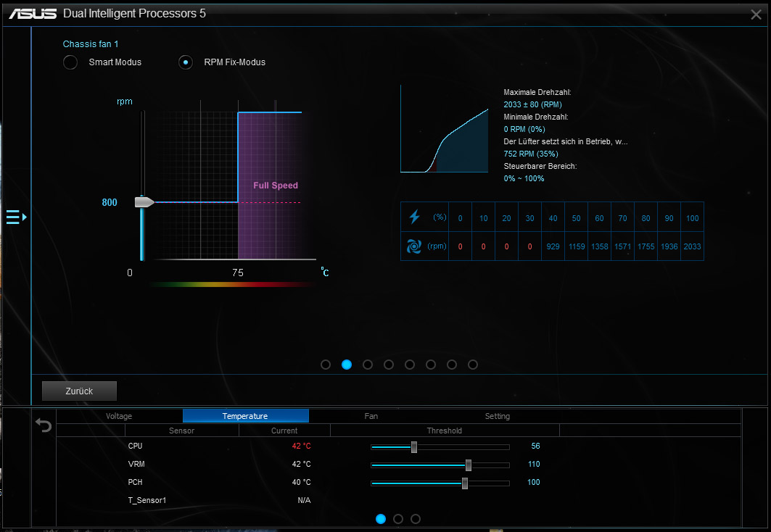Go to seventh fan page dot

click(452, 365)
